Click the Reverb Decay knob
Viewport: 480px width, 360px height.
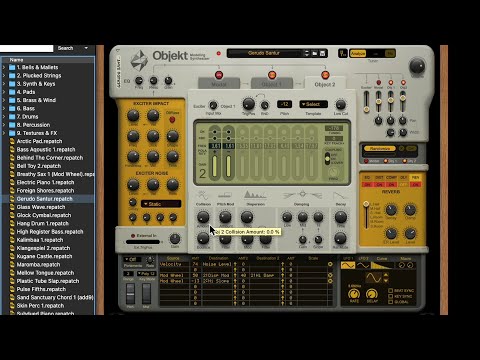coord(391,210)
